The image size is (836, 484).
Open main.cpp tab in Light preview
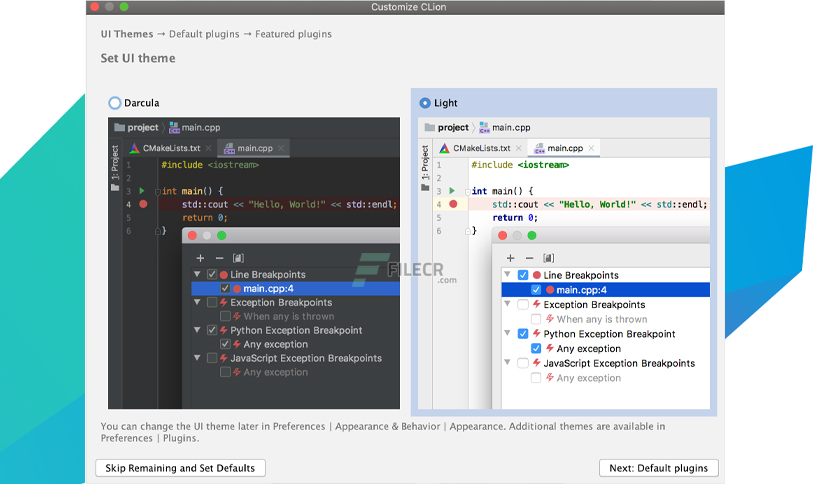(x=565, y=148)
